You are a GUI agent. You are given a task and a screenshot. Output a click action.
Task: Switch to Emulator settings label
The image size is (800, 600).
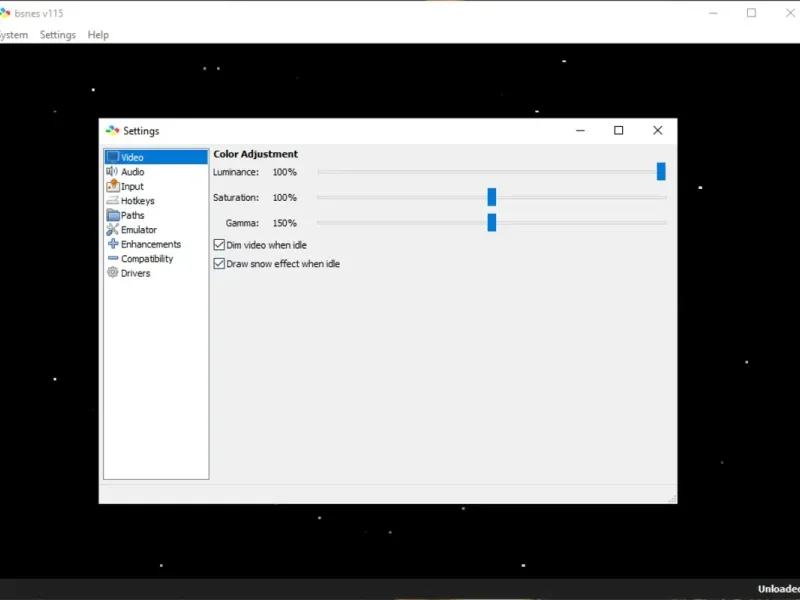[x=139, y=230]
